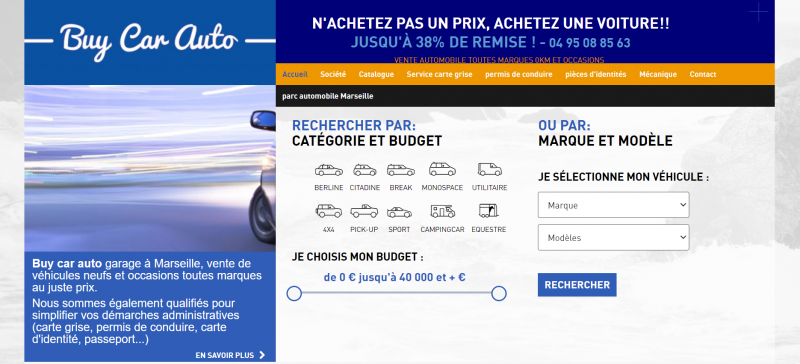Open permis de conduire menu item
The width and height of the screenshot is (800, 364).
tap(518, 74)
